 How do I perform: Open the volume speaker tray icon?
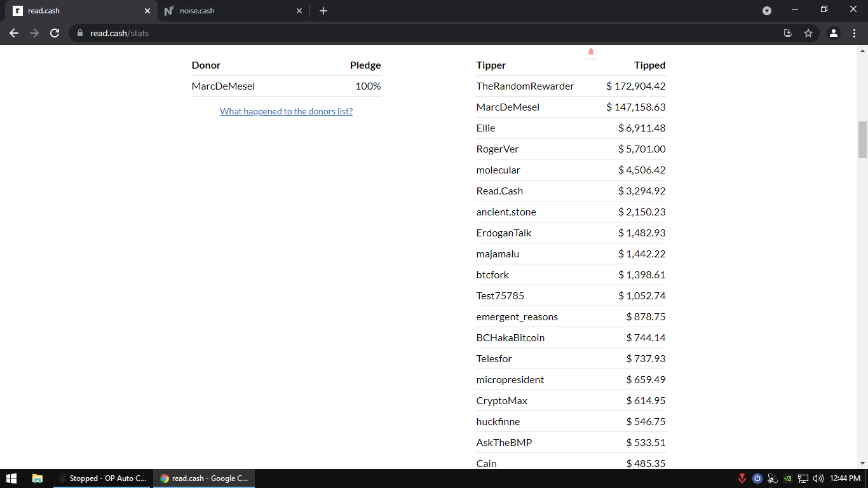(818, 478)
